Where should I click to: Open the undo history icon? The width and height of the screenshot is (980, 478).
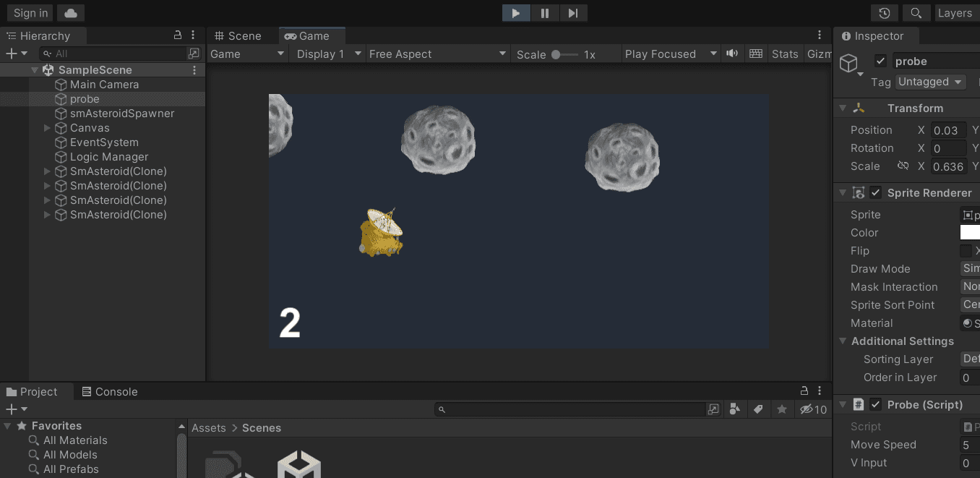tap(885, 13)
